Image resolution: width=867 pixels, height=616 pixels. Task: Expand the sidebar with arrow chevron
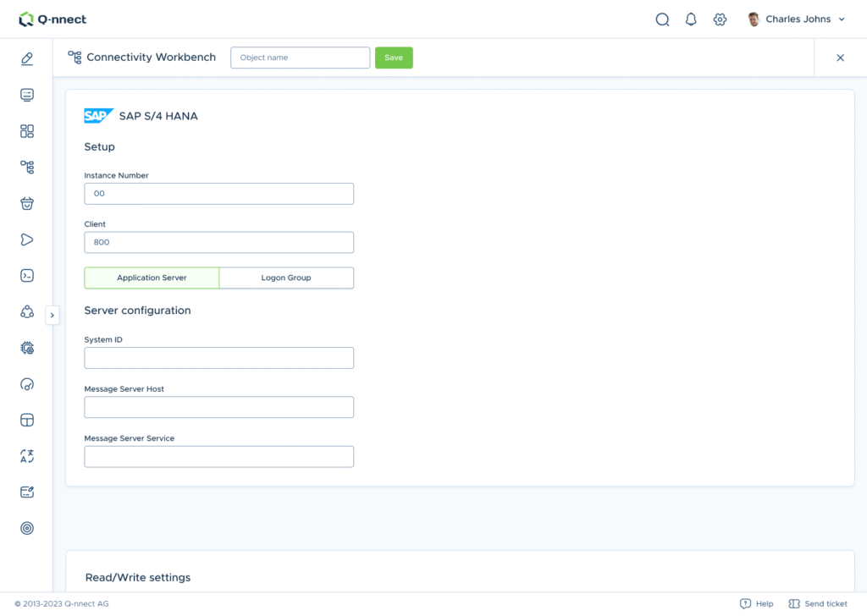52,315
